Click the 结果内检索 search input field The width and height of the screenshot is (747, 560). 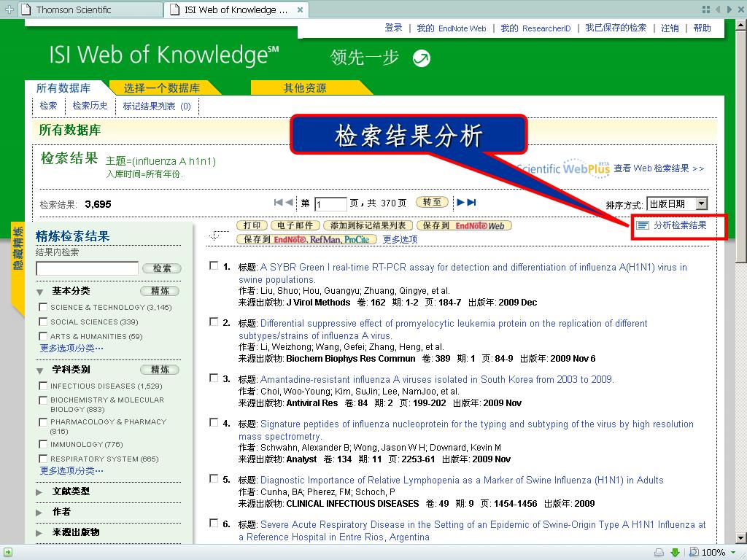tap(88, 268)
